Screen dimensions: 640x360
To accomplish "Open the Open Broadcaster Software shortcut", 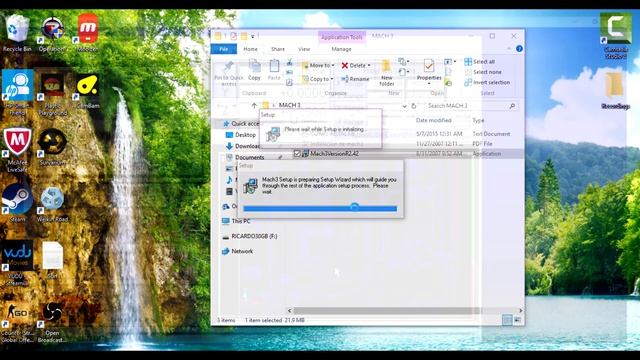I will [x=52, y=322].
